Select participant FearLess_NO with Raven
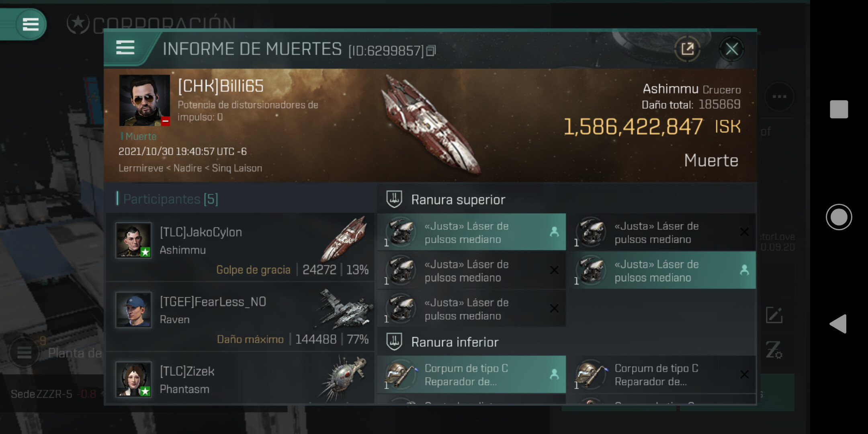The height and width of the screenshot is (434, 868). click(x=240, y=317)
